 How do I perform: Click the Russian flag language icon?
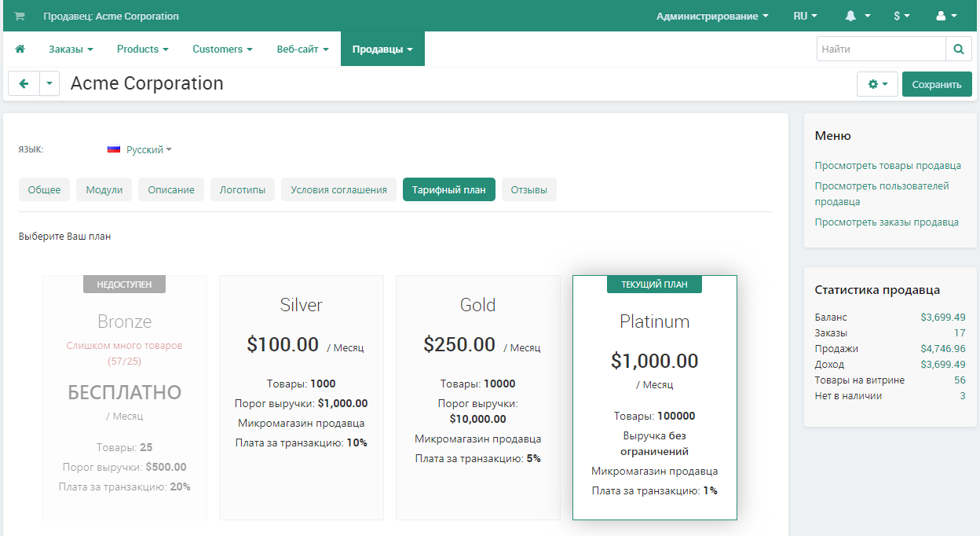(x=114, y=149)
